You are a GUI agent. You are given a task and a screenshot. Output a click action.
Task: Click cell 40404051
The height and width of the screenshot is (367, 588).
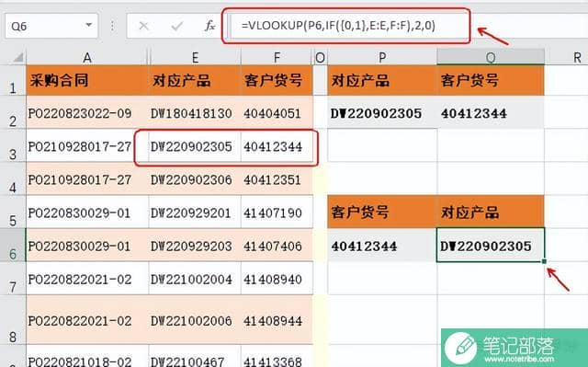tap(277, 112)
